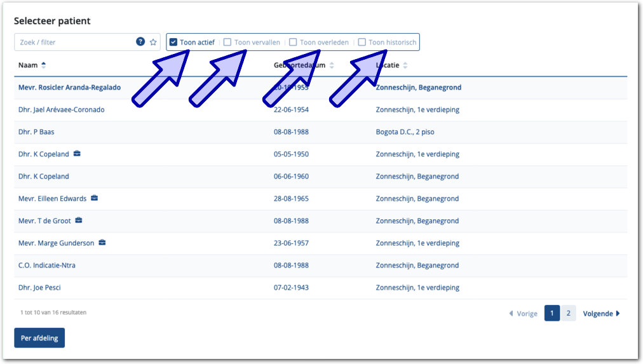Image resolution: width=643 pixels, height=364 pixels.
Task: Click briefcase icon next to Eilleen Edwards
Action: pos(94,198)
